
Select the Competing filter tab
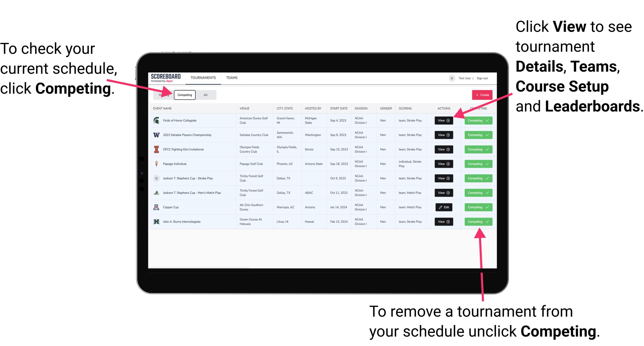tap(184, 95)
